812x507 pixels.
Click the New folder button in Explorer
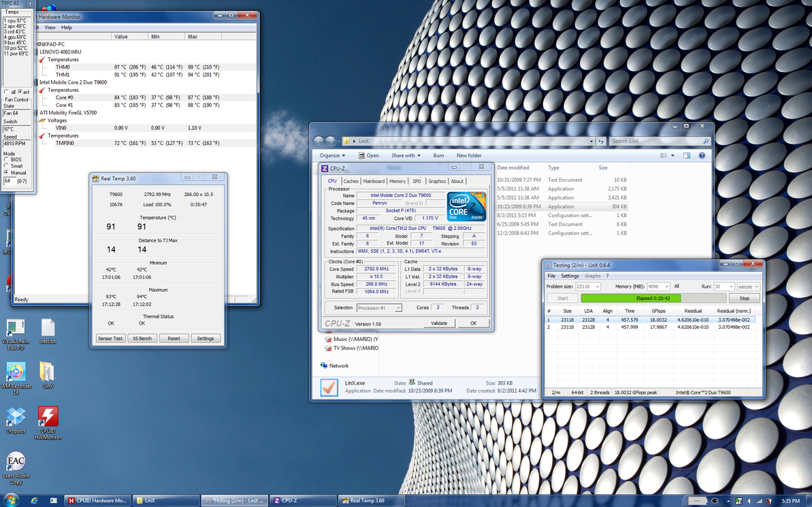coord(469,155)
